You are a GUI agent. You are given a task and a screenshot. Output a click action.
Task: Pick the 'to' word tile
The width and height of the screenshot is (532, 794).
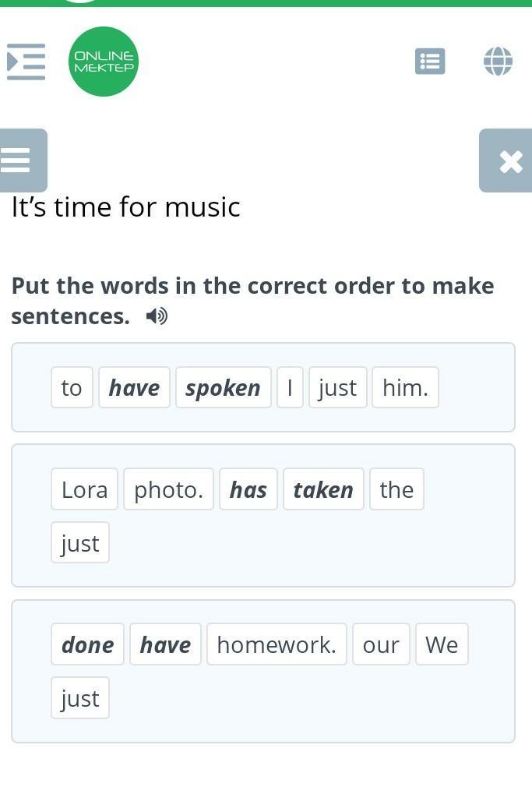click(x=72, y=387)
